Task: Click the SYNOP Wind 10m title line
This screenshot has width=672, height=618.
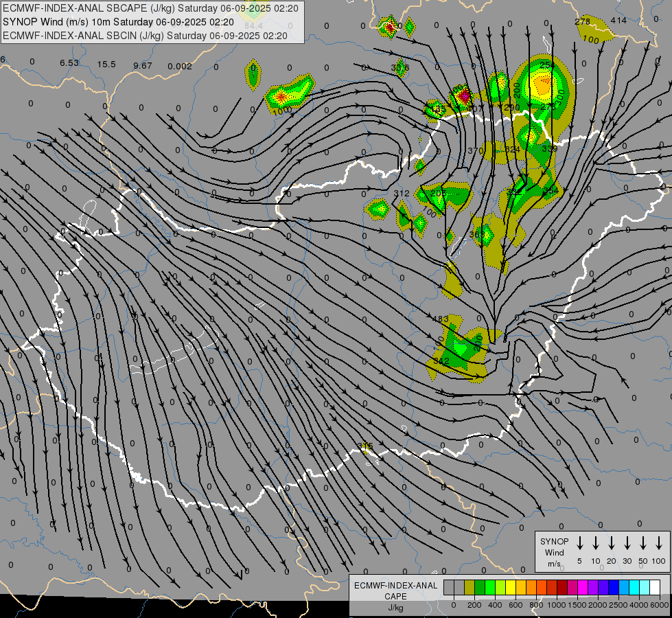Action: (x=118, y=22)
